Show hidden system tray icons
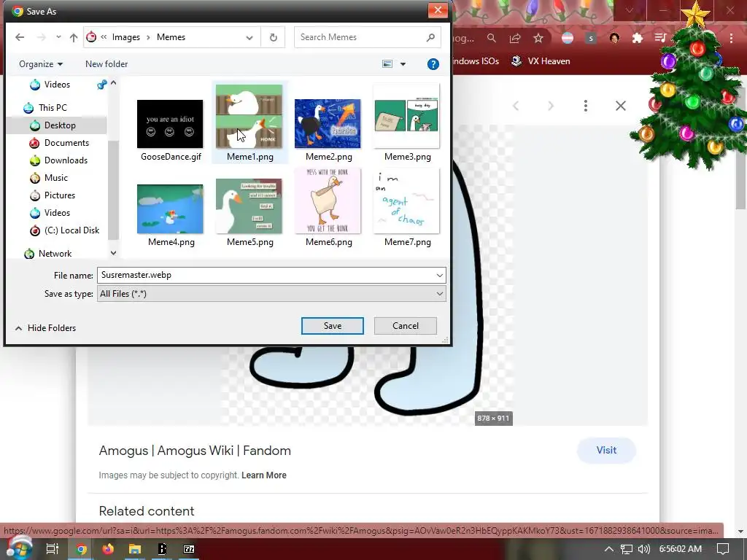Viewport: 747px width, 560px height. [609, 549]
